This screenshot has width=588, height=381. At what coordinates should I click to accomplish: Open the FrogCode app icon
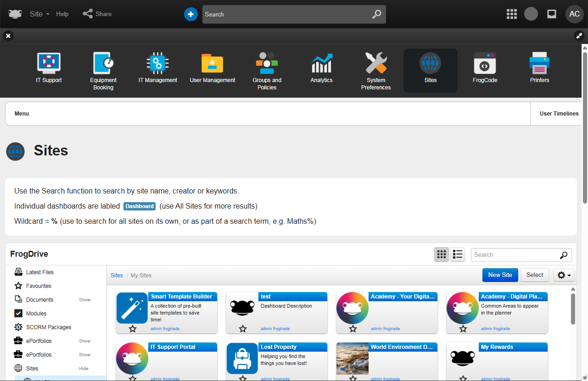click(485, 64)
